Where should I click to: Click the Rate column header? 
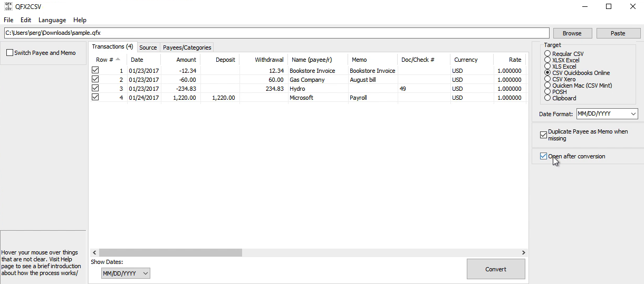(x=510, y=60)
